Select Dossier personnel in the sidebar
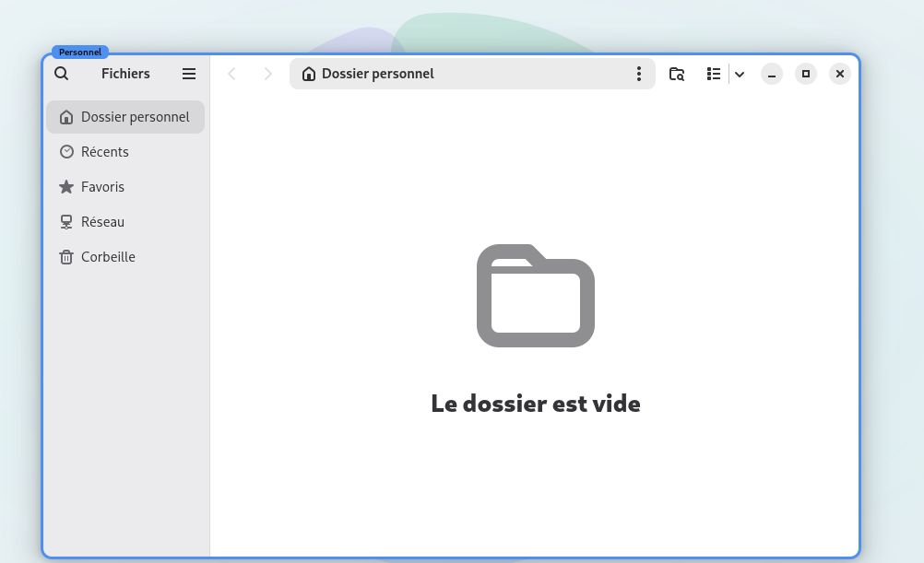 click(125, 117)
